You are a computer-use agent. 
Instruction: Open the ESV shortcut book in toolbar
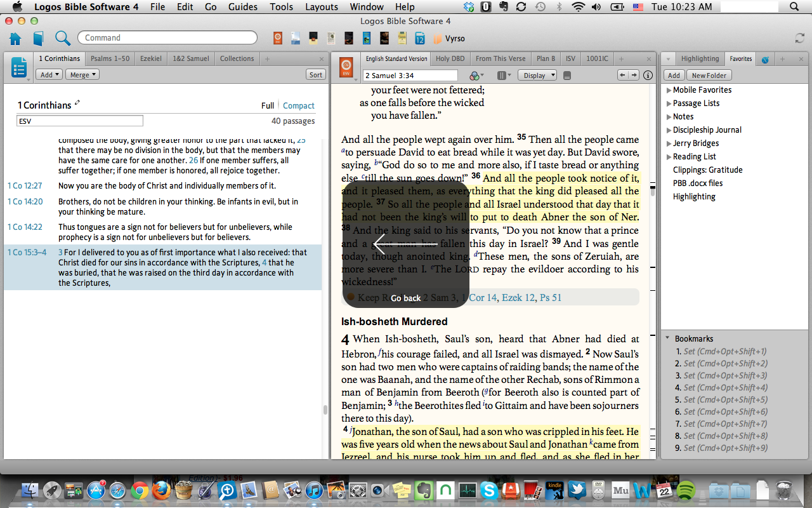[277, 38]
